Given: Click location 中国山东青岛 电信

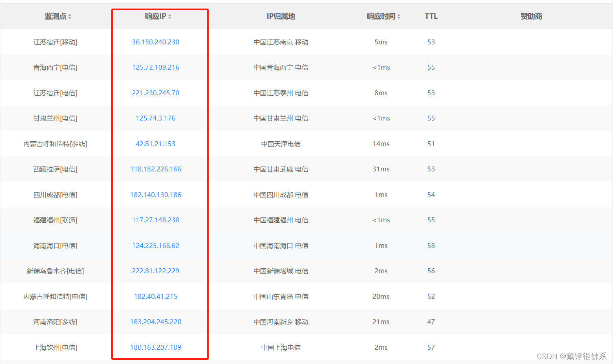Looking at the screenshot, I should 281,296.
